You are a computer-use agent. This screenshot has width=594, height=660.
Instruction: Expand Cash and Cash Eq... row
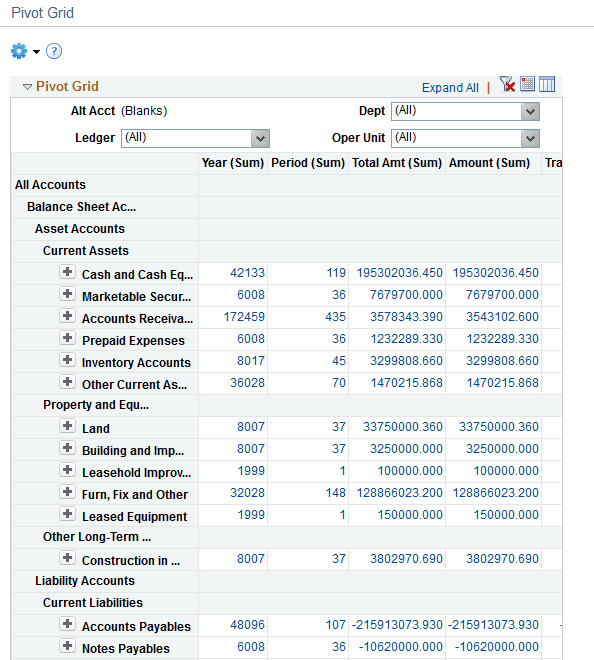pos(67,272)
